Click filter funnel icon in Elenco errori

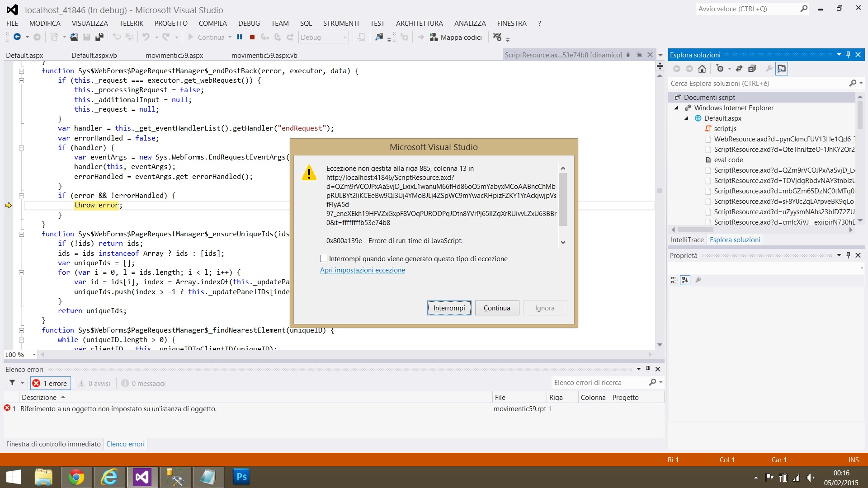[12, 383]
